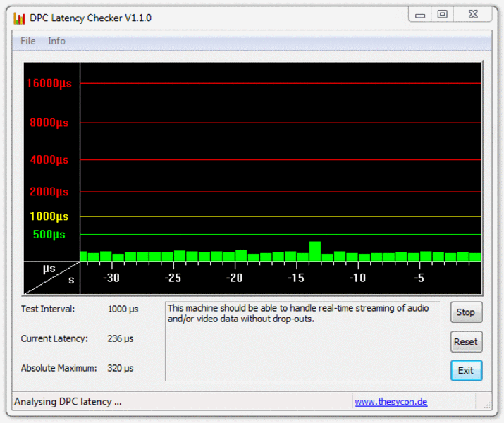Click the red 16000µs axis label
The image size is (504, 423).
pos(49,83)
